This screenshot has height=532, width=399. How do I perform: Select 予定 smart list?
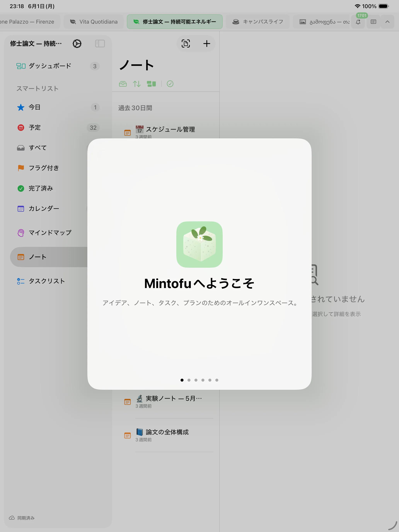point(58,127)
